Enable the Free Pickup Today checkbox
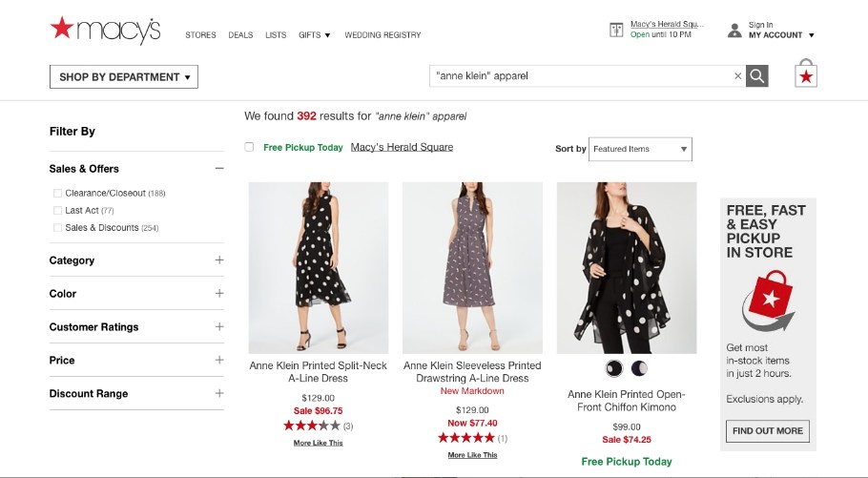 [249, 147]
